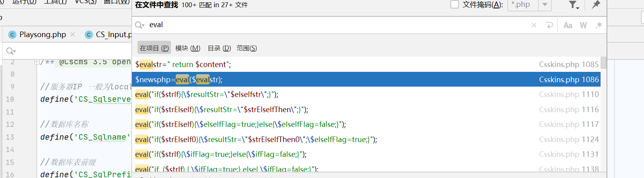Select the 范围(S) scope tab
The width and height of the screenshot is (644, 178).
coord(247,48)
